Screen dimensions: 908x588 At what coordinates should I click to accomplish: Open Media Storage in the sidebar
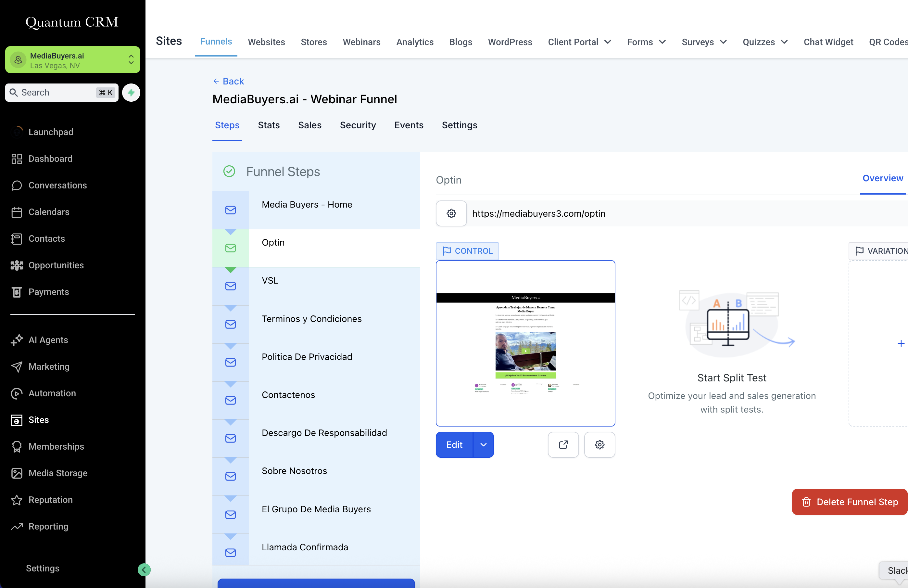[57, 473]
